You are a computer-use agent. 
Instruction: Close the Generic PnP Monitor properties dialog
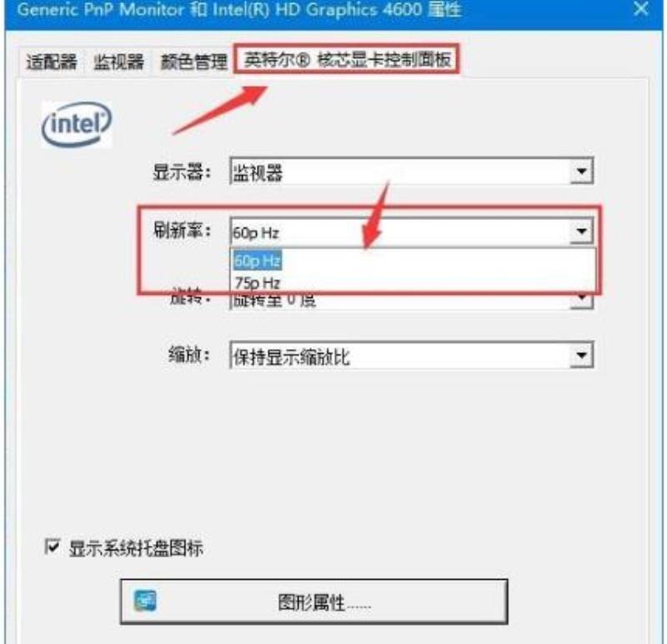pyautogui.click(x=640, y=9)
